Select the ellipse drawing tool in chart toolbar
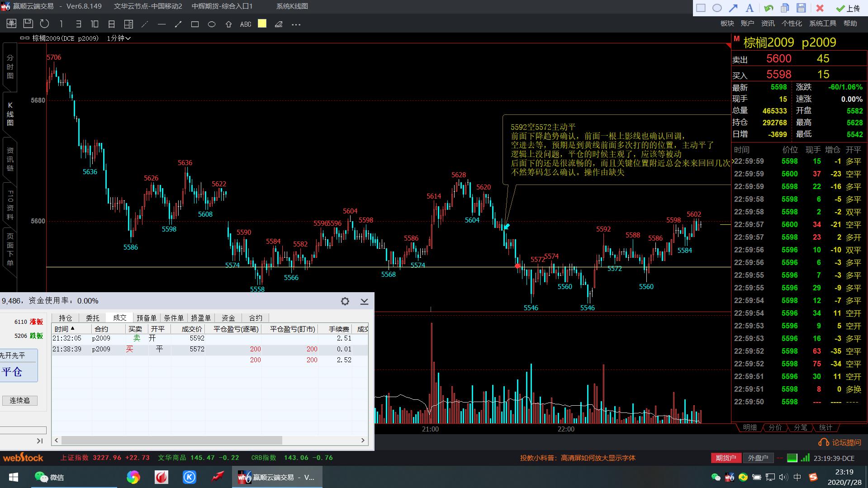This screenshot has width=868, height=488. pyautogui.click(x=211, y=24)
